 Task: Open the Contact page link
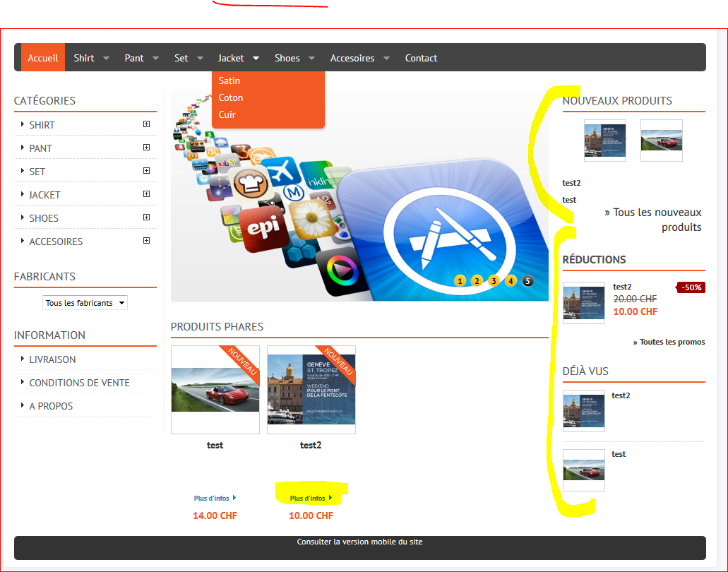[421, 58]
